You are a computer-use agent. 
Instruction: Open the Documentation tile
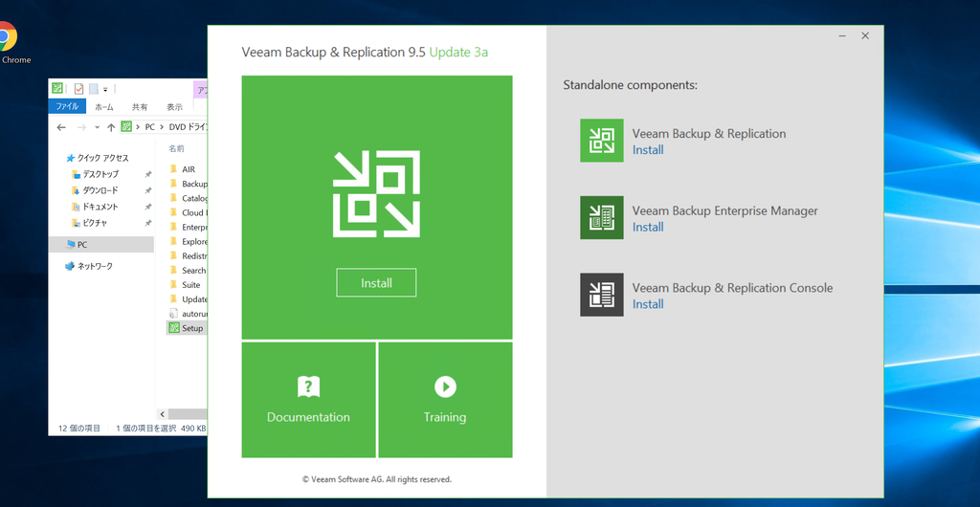tap(309, 400)
